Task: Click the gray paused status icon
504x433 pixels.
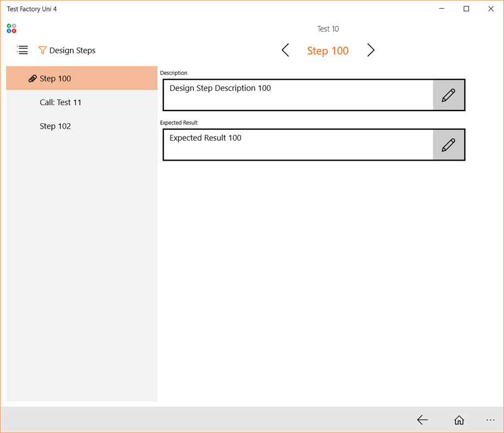Action: coord(14,26)
